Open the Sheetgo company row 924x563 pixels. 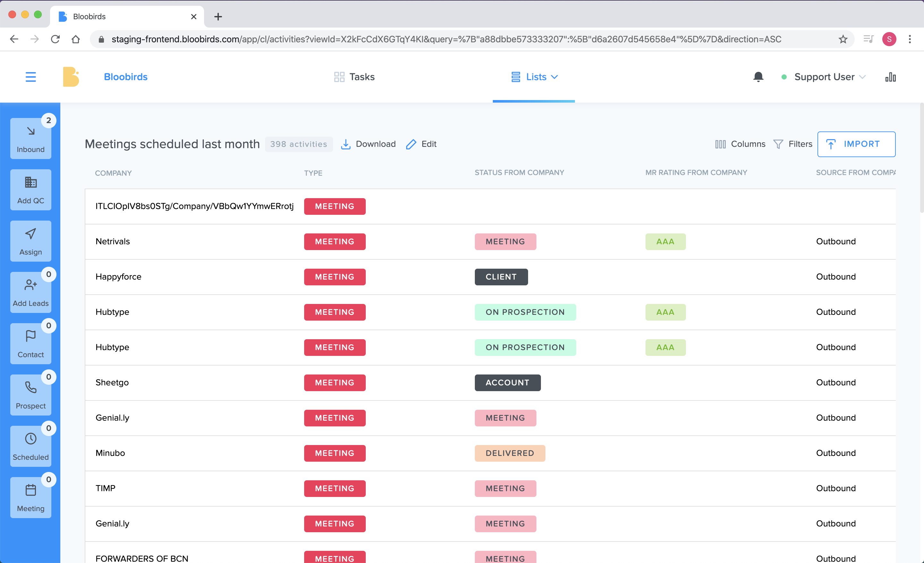pyautogui.click(x=490, y=383)
